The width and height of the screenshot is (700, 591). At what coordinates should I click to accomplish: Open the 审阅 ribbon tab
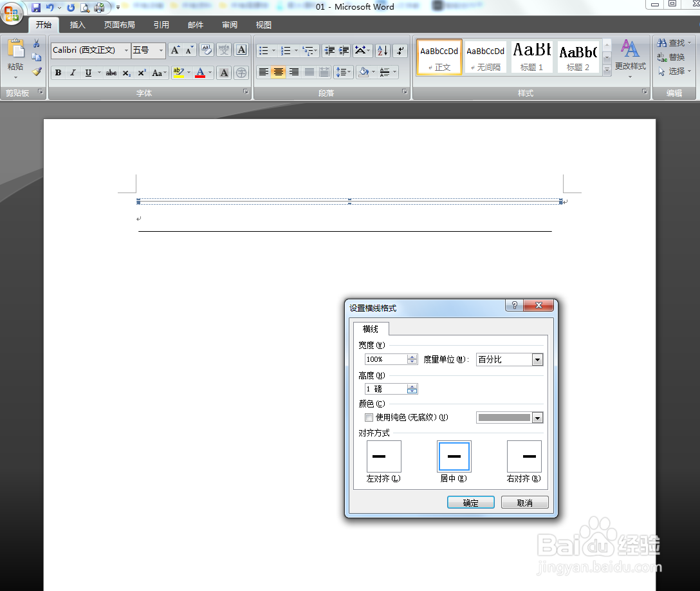[x=230, y=25]
